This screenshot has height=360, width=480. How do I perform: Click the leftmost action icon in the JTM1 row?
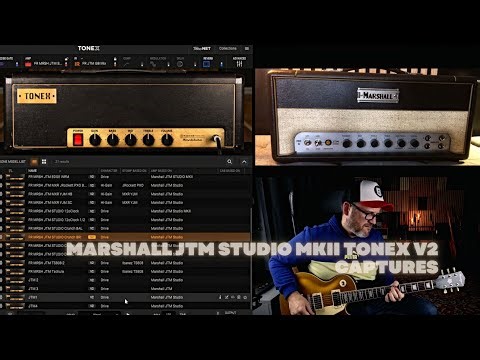220,297
